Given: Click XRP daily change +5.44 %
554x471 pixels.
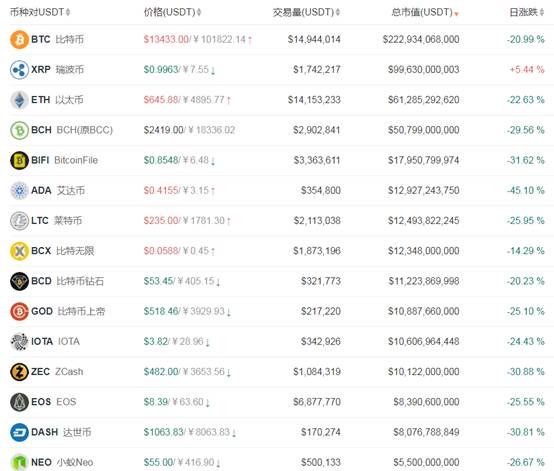Looking at the screenshot, I should click(527, 70).
